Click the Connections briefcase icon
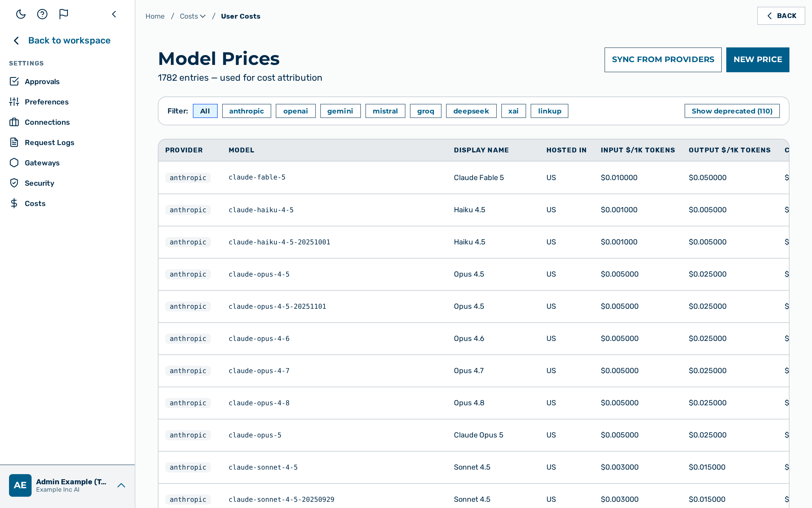The width and height of the screenshot is (812, 508). [x=14, y=122]
